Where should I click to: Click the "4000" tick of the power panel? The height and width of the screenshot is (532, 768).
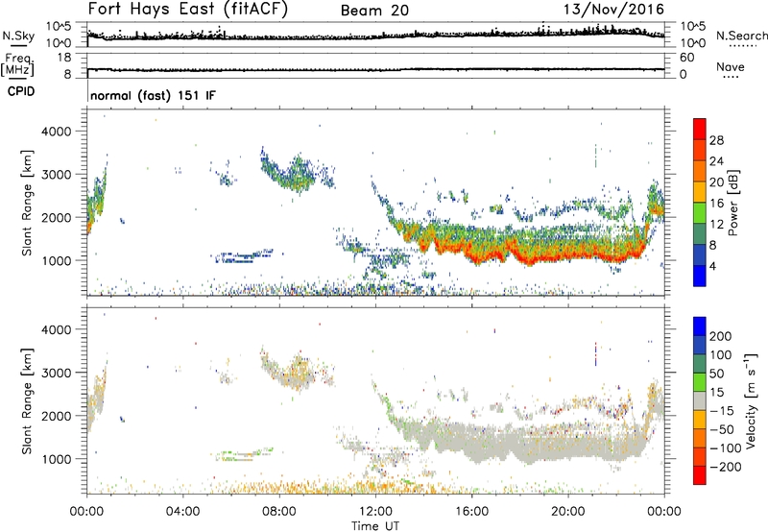[x=57, y=132]
